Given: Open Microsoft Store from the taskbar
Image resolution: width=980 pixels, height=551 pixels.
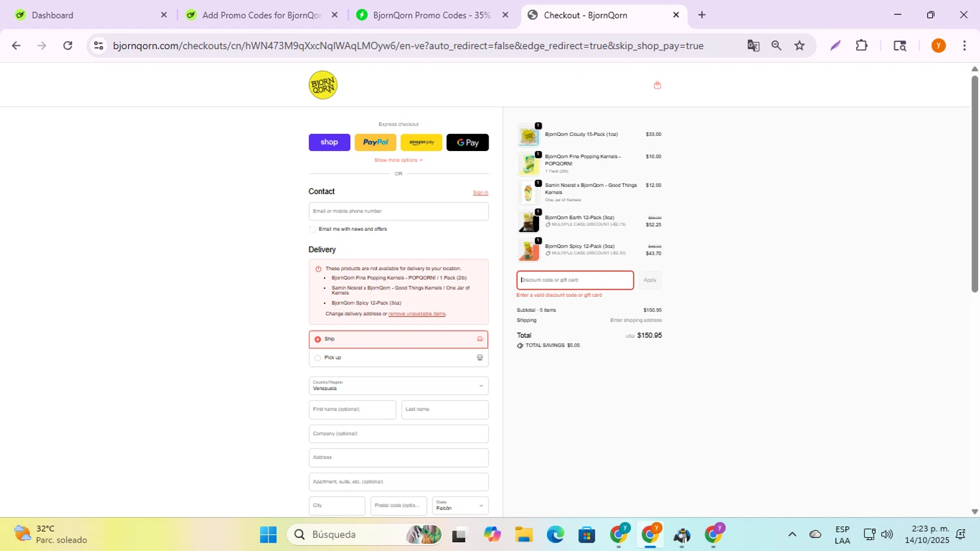Looking at the screenshot, I should click(587, 535).
